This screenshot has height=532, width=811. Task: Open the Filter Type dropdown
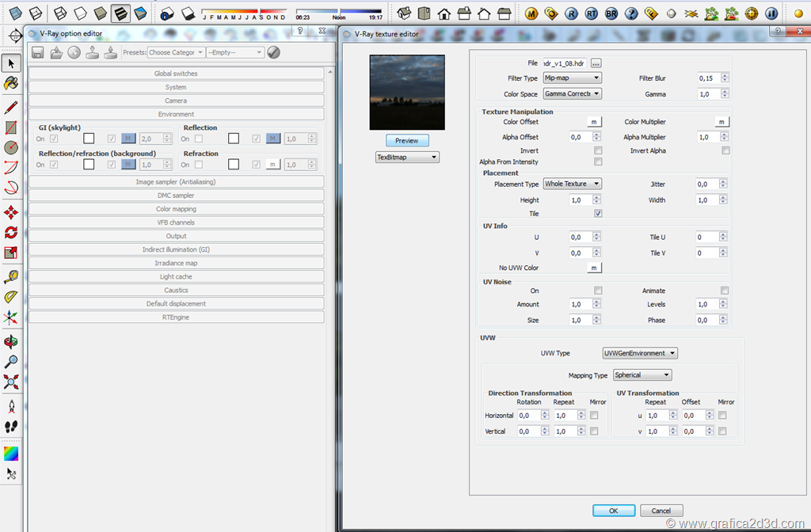coord(572,78)
